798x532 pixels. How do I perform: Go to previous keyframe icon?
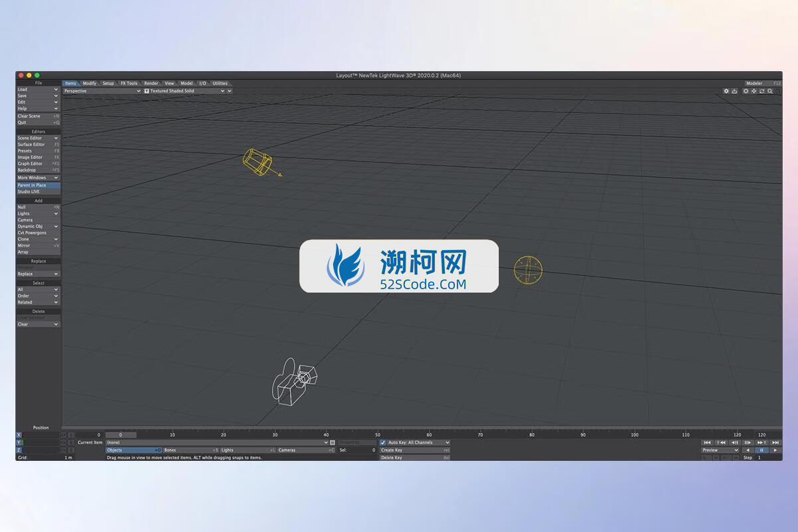point(721,442)
